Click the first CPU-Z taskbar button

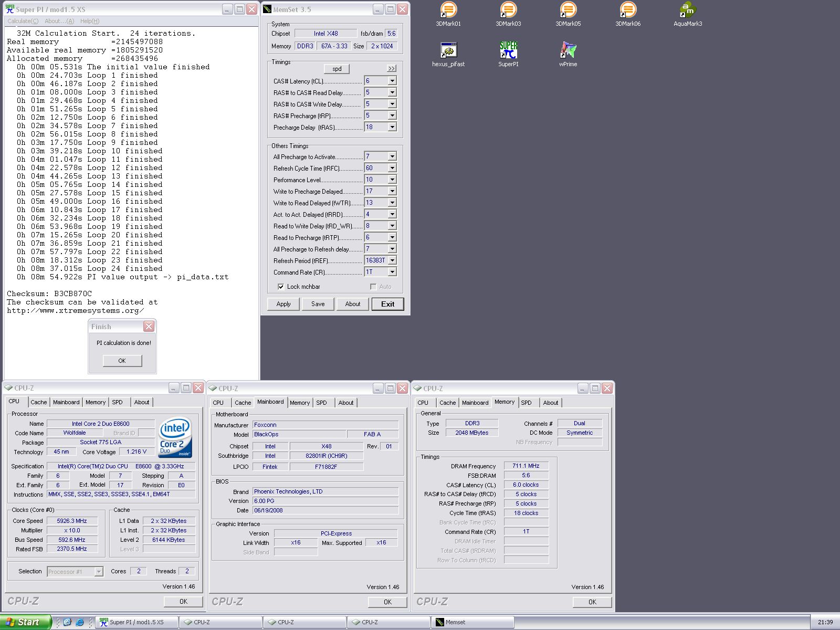point(220,622)
